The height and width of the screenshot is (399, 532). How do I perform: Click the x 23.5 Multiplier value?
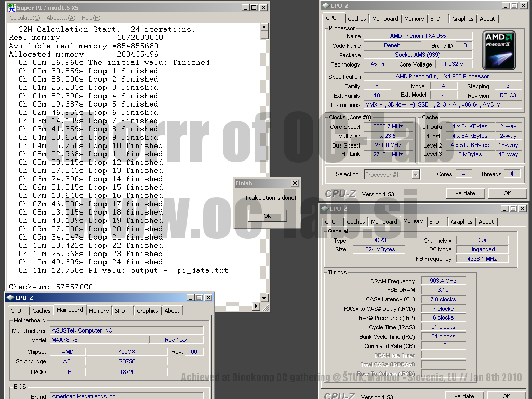[388, 136]
